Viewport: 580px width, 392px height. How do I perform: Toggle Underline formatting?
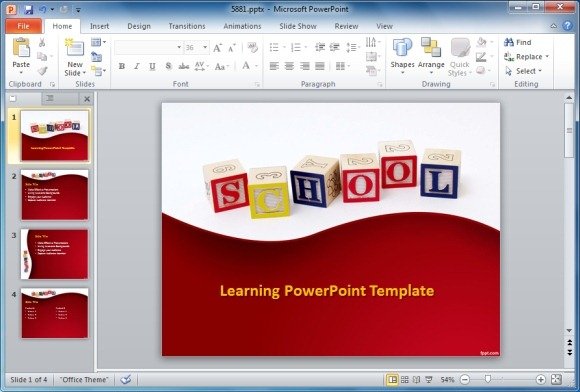[152, 66]
